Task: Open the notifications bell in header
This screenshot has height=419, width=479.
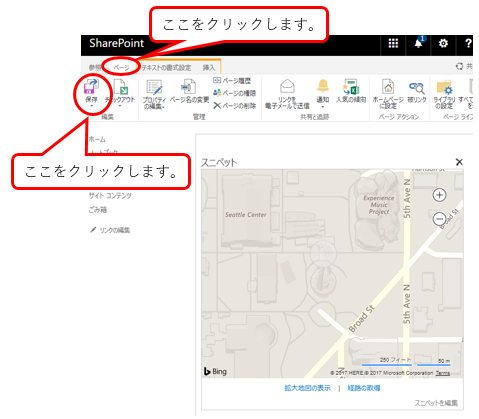Action: 418,43
